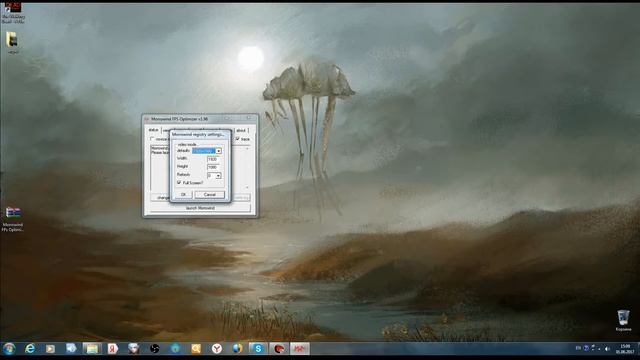Click the taskbar clock and date
Image resolution: width=640 pixels, height=360 pixels.
pyautogui.click(x=625, y=349)
